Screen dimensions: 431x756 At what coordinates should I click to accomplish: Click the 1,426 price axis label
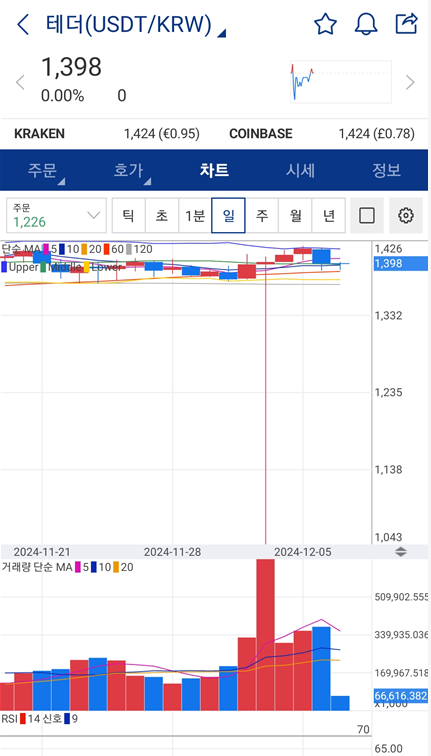(388, 249)
